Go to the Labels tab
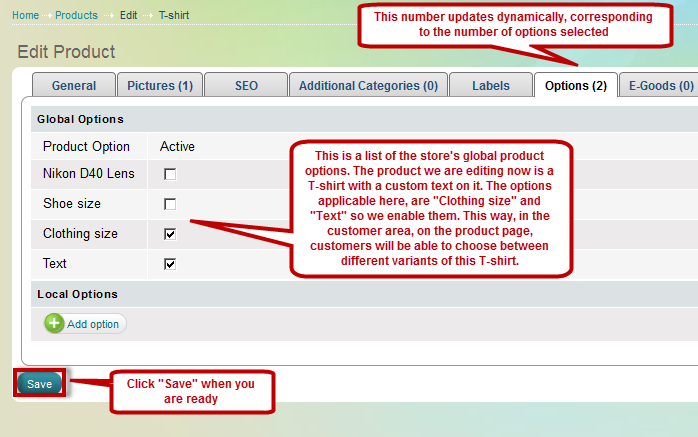698x437 pixels. tap(490, 86)
